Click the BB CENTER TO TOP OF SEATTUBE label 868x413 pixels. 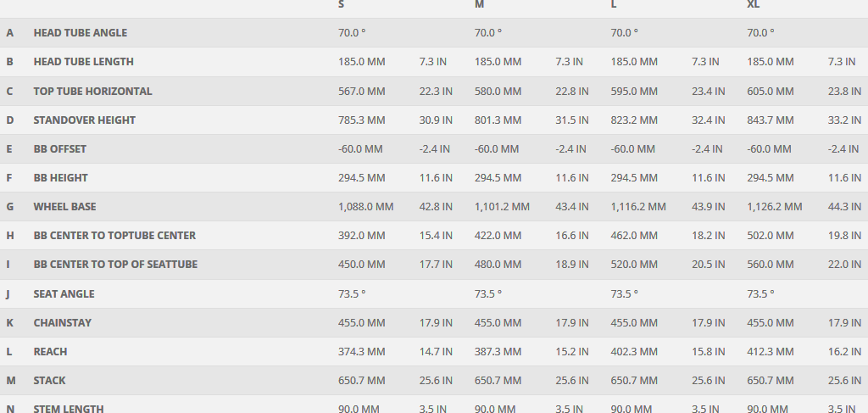115,265
